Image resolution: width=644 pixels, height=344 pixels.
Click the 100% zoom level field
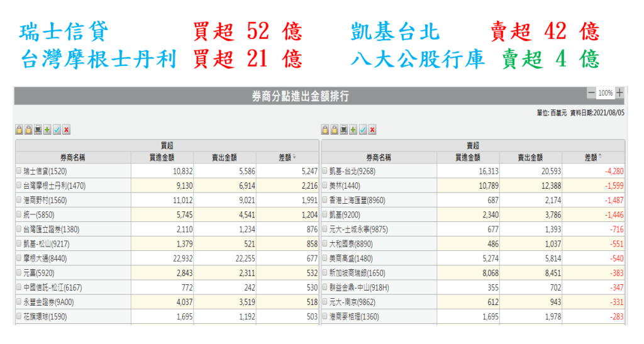click(x=606, y=93)
